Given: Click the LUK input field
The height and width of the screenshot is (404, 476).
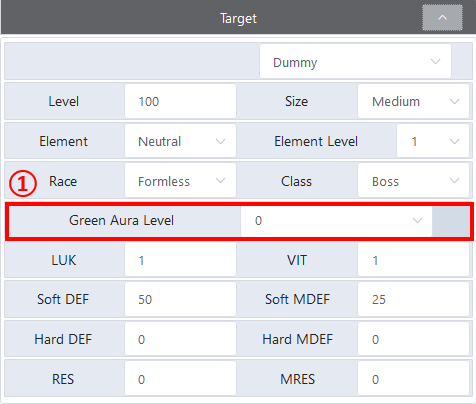Looking at the screenshot, I should 180,260.
